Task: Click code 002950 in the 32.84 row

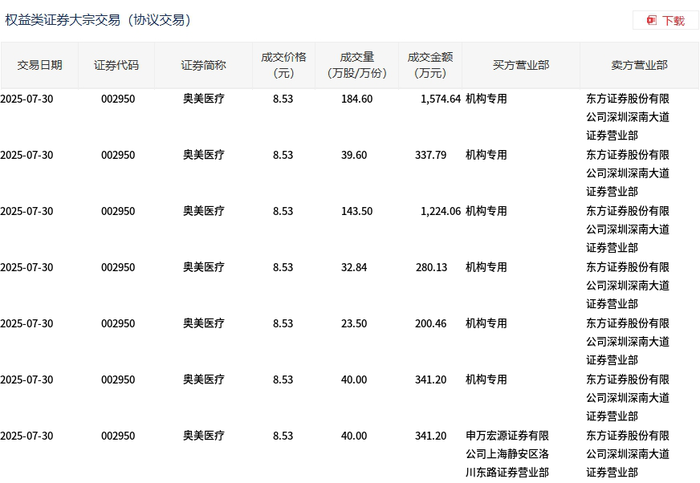Action: coord(118,267)
